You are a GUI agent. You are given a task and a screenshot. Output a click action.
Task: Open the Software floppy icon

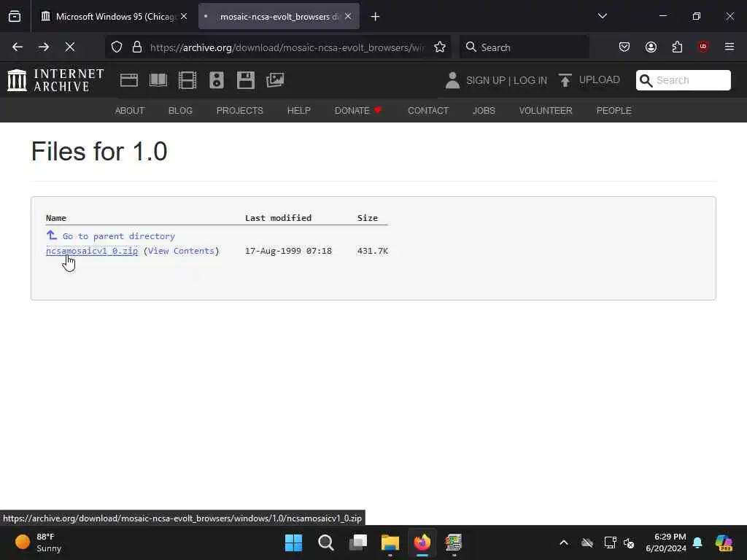[246, 80]
